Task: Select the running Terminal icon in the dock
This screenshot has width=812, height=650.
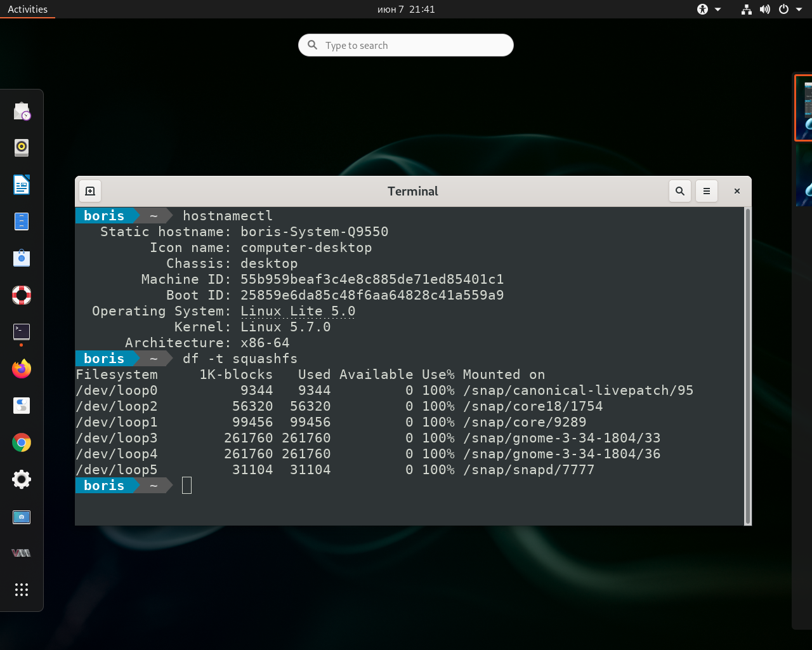Action: point(21,332)
